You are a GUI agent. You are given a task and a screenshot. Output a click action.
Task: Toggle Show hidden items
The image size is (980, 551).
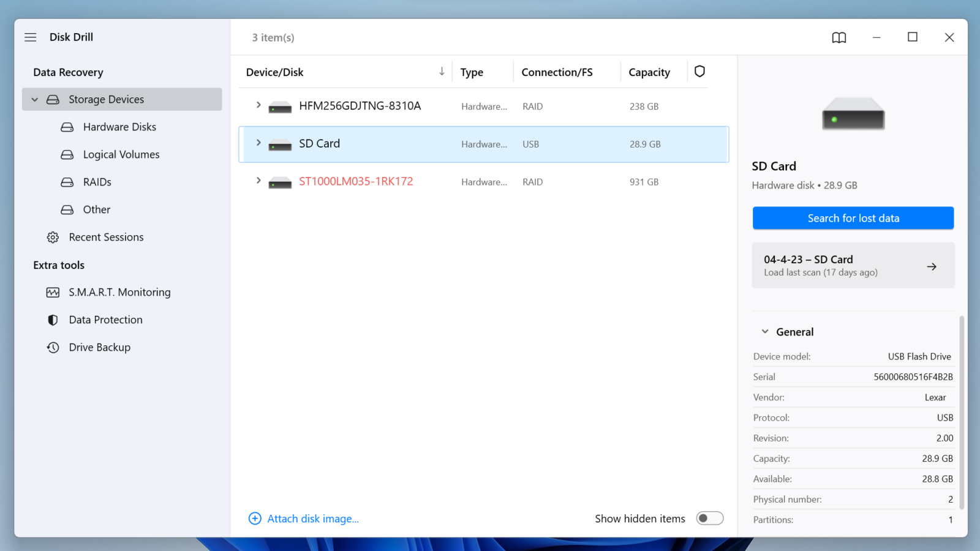point(709,518)
